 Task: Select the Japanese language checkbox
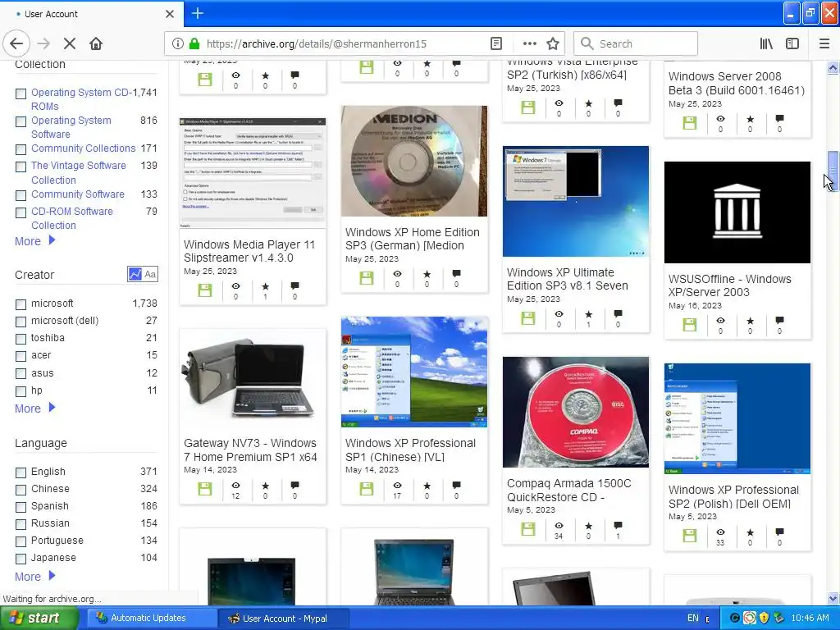pyautogui.click(x=21, y=559)
